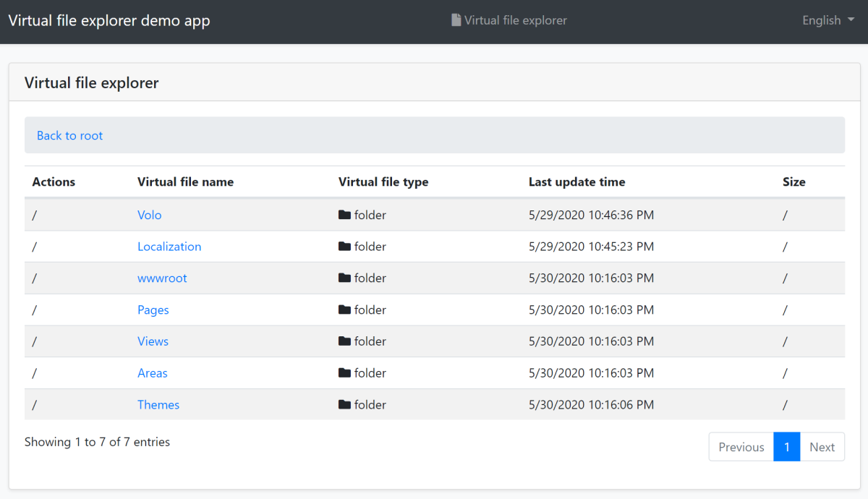Click the Virtual file explorer demo app title
This screenshot has height=499, width=868.
pyautogui.click(x=109, y=20)
